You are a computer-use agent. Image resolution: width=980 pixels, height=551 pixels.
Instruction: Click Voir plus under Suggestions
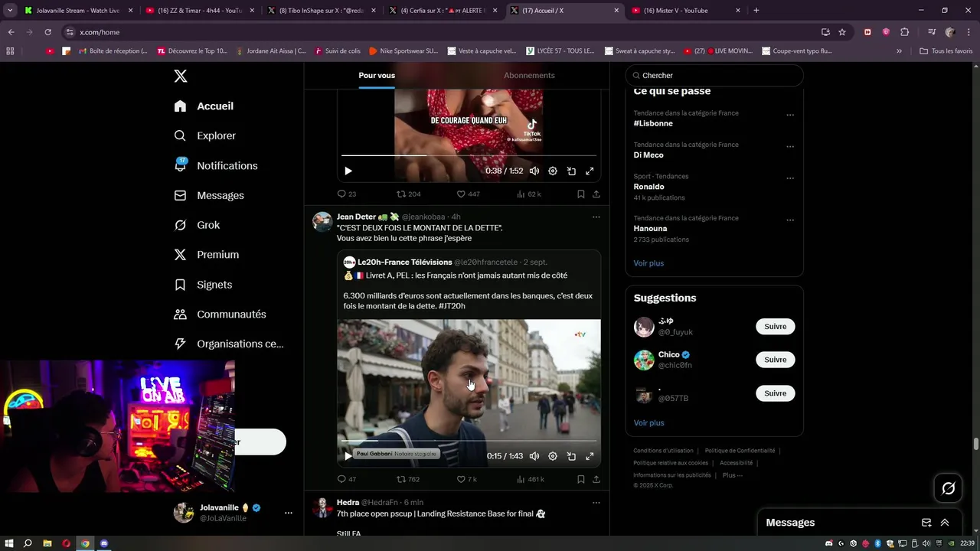(648, 423)
